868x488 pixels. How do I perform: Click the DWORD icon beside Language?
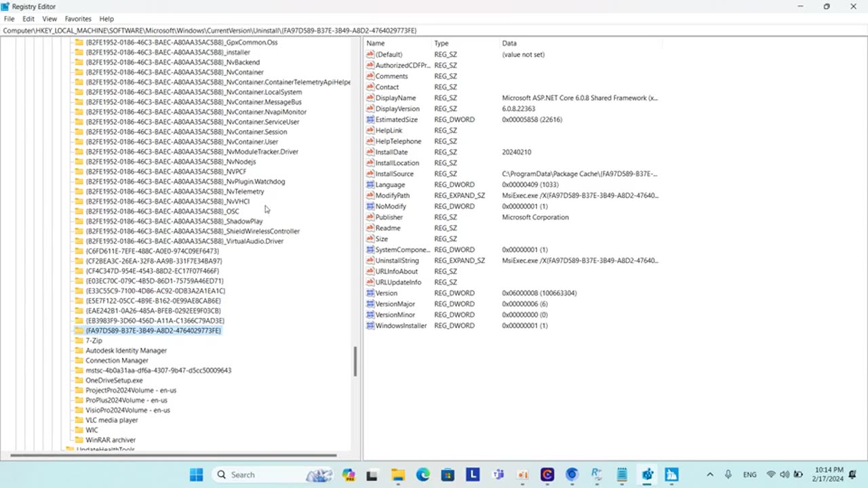click(x=370, y=184)
